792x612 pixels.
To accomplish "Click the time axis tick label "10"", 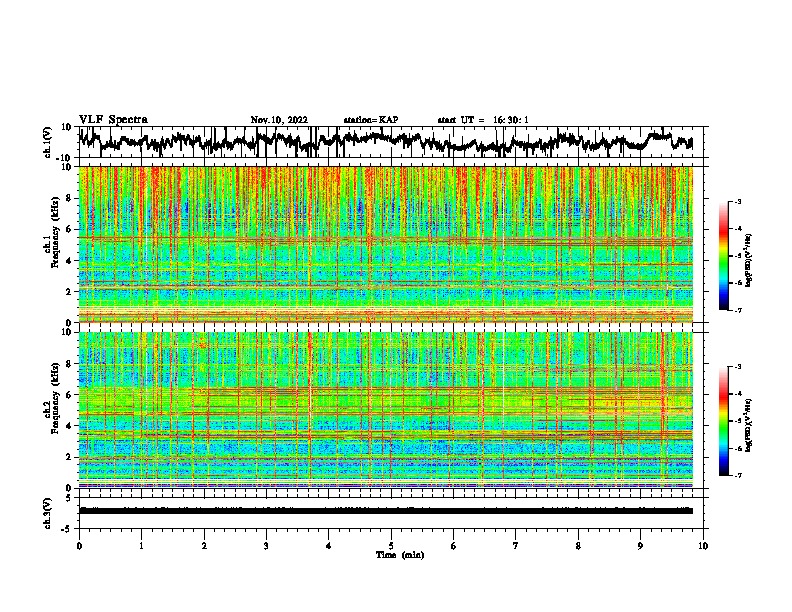I will click(703, 546).
